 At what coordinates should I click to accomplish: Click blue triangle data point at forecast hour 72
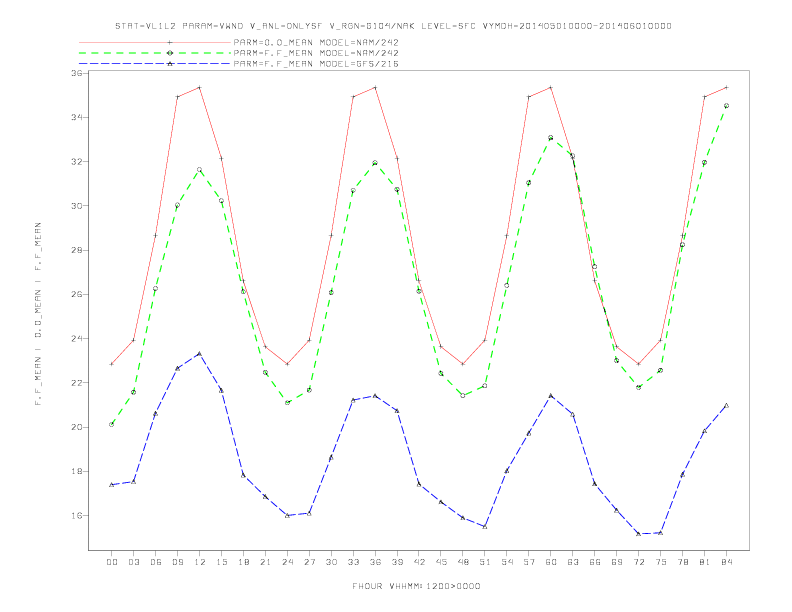[638, 534]
